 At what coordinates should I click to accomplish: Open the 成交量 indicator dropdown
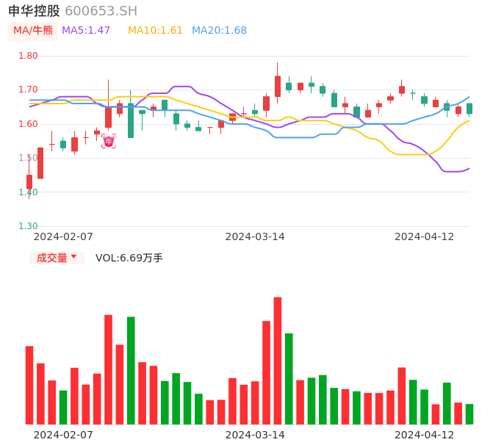[x=52, y=258]
